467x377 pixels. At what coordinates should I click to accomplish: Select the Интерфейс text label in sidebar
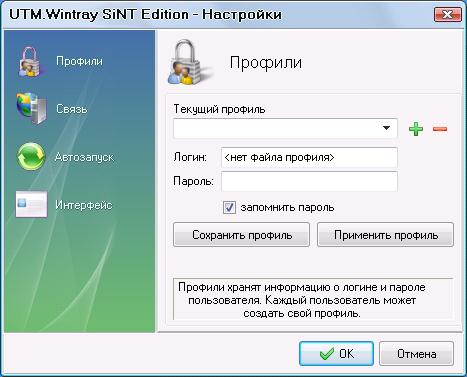(x=84, y=205)
